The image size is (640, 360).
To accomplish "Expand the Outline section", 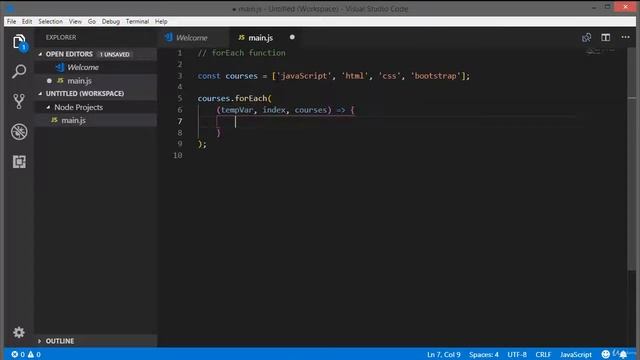I will [x=40, y=341].
